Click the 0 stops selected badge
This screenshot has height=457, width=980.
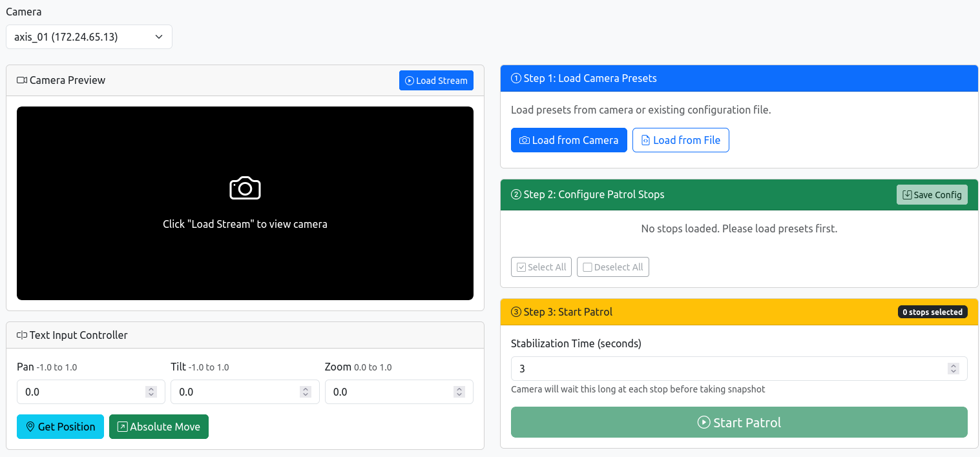933,312
